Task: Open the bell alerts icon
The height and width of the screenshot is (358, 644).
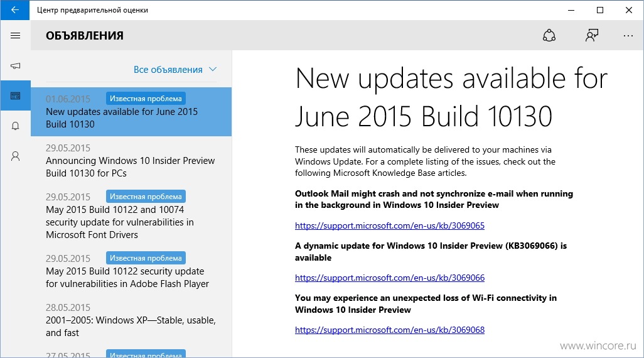Action: pos(15,126)
